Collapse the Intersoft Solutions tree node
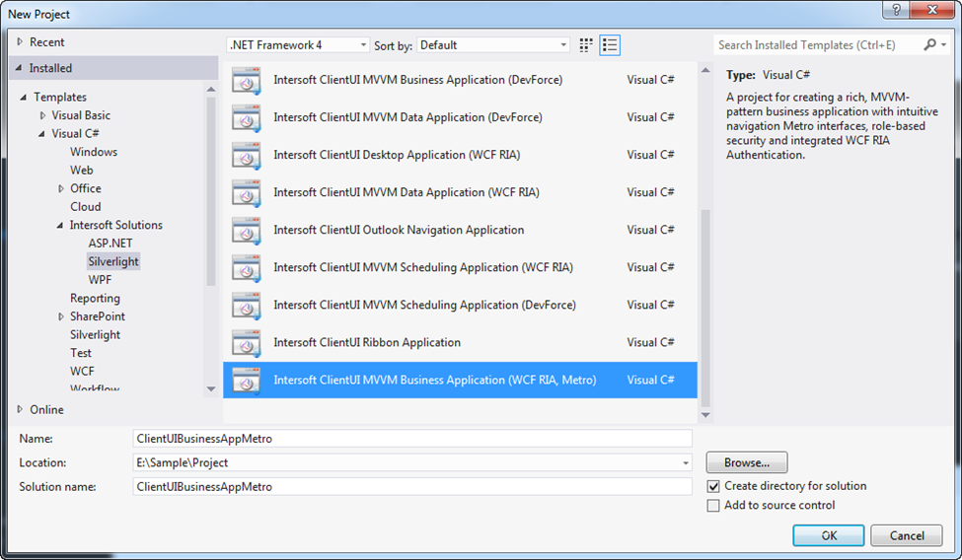This screenshot has width=962, height=560. (59, 225)
